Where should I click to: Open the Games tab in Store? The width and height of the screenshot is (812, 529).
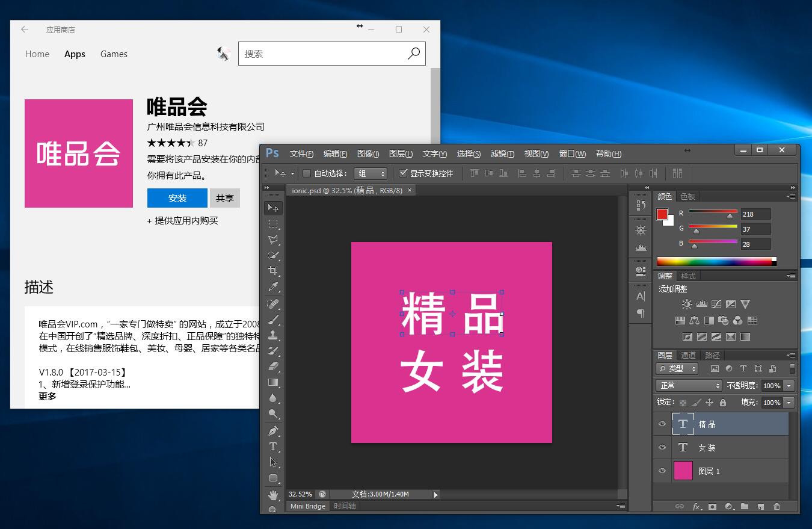114,54
